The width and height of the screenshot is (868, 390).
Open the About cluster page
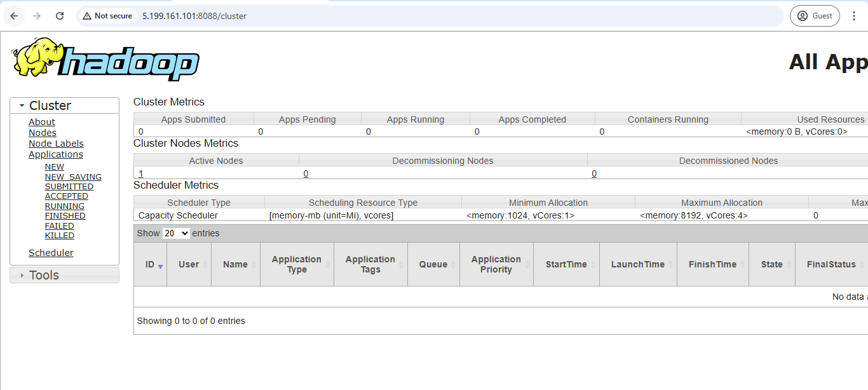coord(41,121)
